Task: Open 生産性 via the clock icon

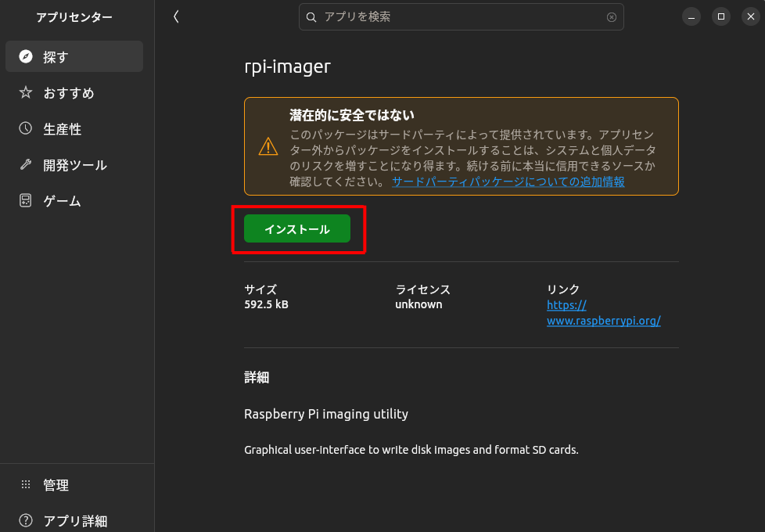Action: tap(26, 128)
